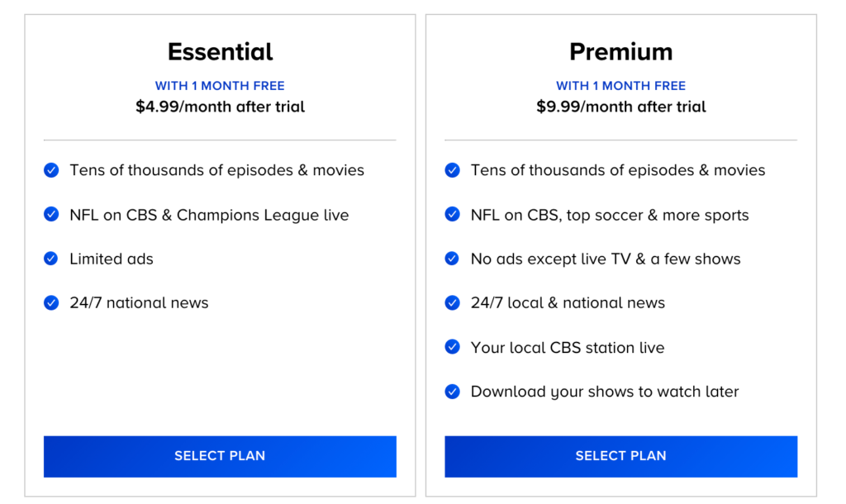This screenshot has height=504, width=846.
Task: Click the Premium plan title
Action: (620, 51)
